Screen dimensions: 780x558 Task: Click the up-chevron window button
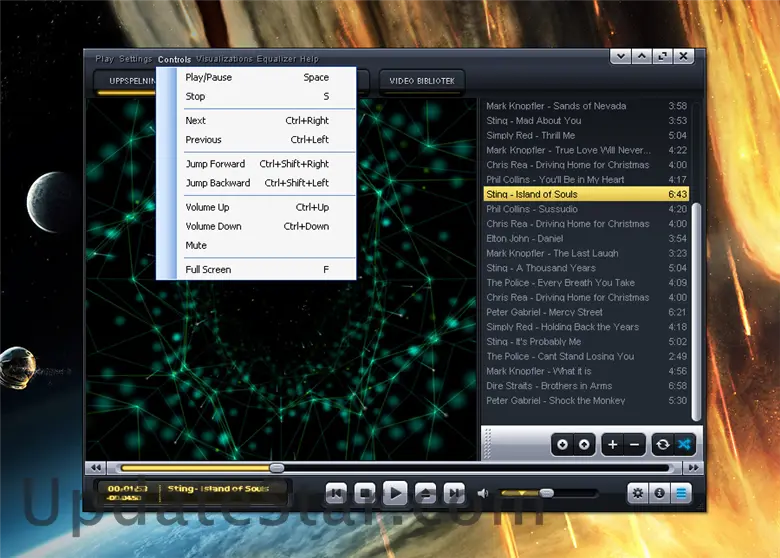click(642, 56)
